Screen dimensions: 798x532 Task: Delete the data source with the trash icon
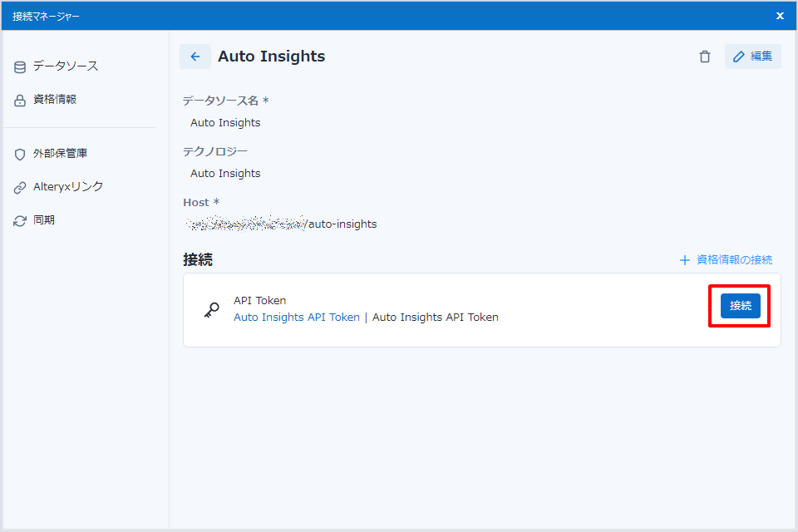705,57
